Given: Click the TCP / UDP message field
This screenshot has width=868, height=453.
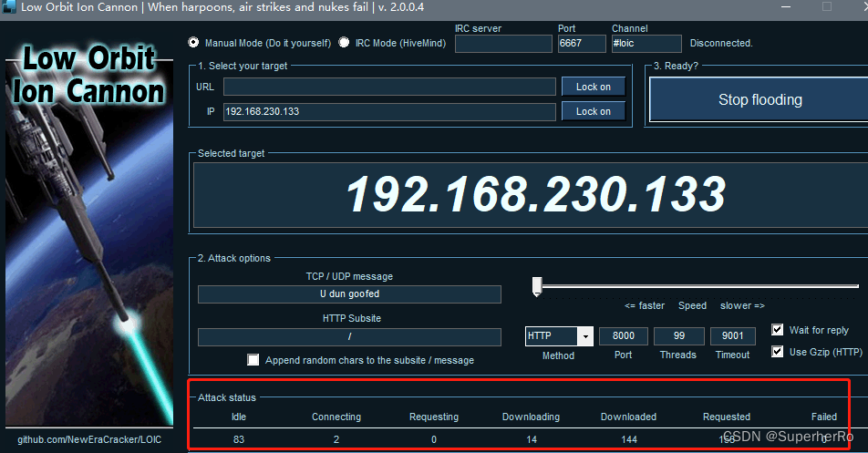Looking at the screenshot, I should pyautogui.click(x=349, y=294).
